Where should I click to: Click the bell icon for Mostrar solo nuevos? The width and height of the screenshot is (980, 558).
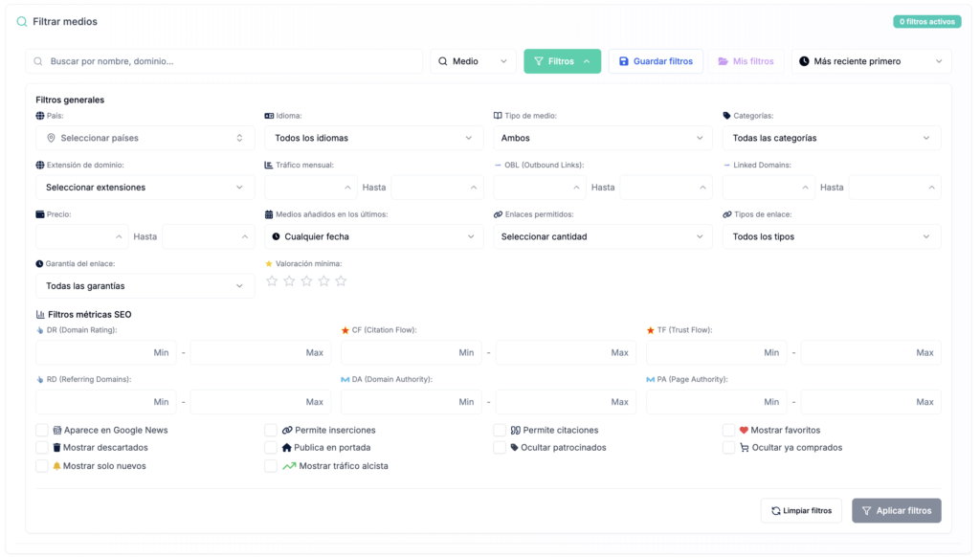pos(56,466)
